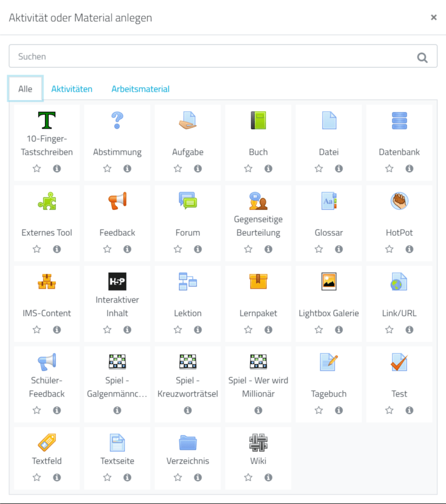Viewport: 446px width, 504px height.
Task: Choose the Wiki activity icon
Action: point(258,443)
